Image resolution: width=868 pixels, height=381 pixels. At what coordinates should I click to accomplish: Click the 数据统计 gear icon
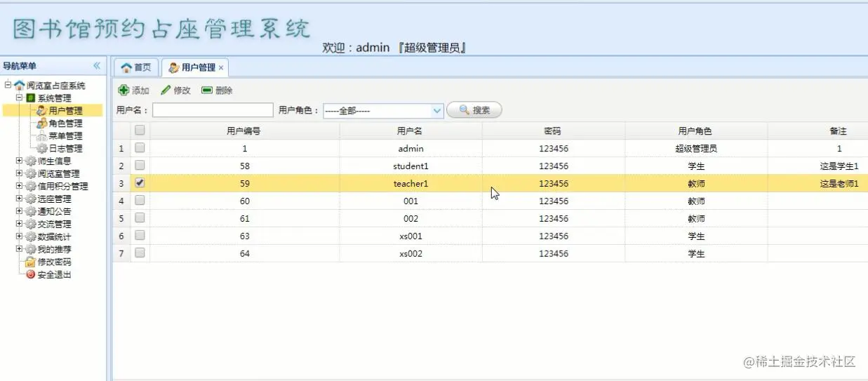click(30, 236)
